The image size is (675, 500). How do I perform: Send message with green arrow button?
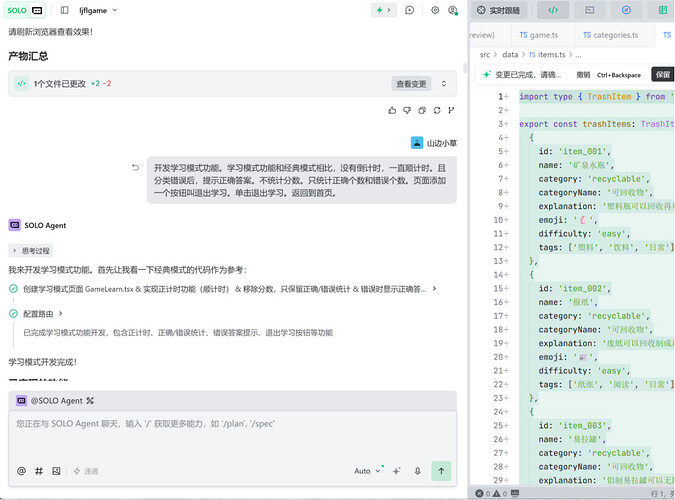pos(441,471)
